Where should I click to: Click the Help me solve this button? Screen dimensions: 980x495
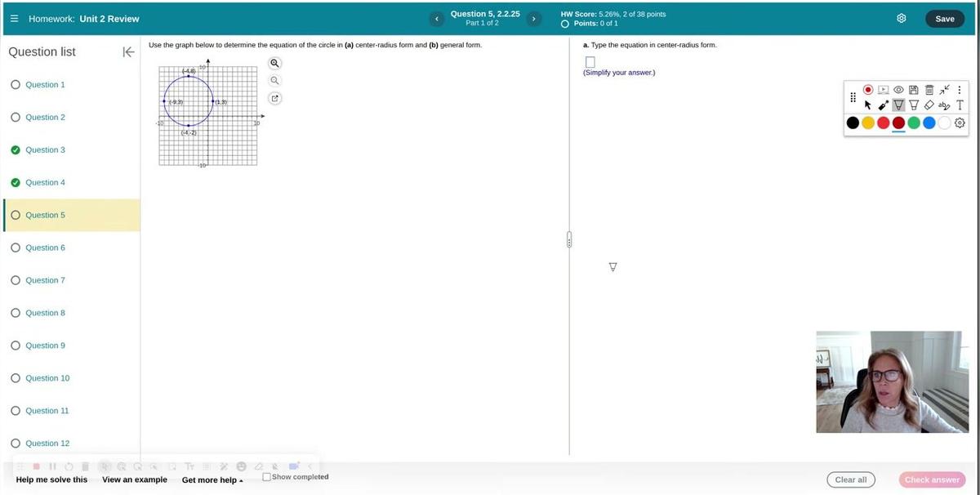tap(51, 479)
